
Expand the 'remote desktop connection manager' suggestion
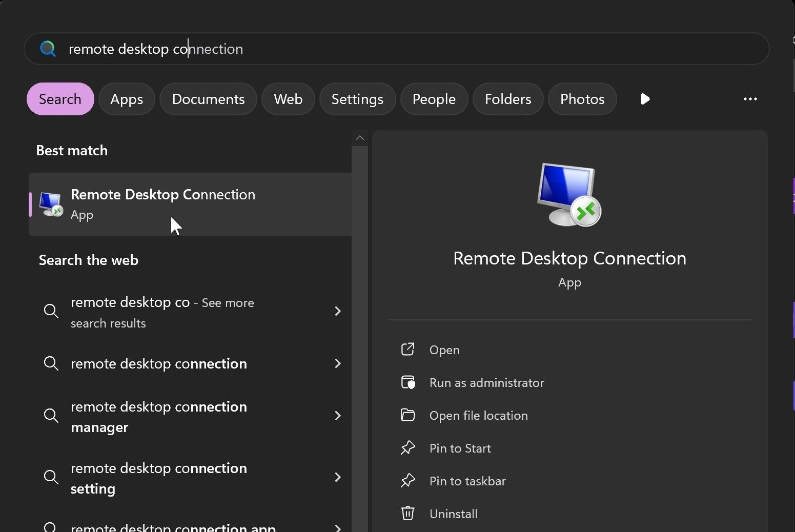[x=338, y=416]
